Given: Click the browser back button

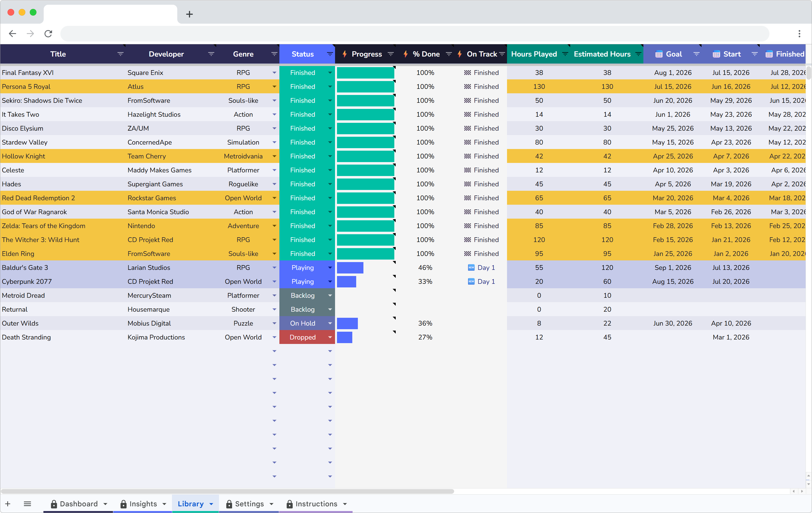Looking at the screenshot, I should pos(13,33).
